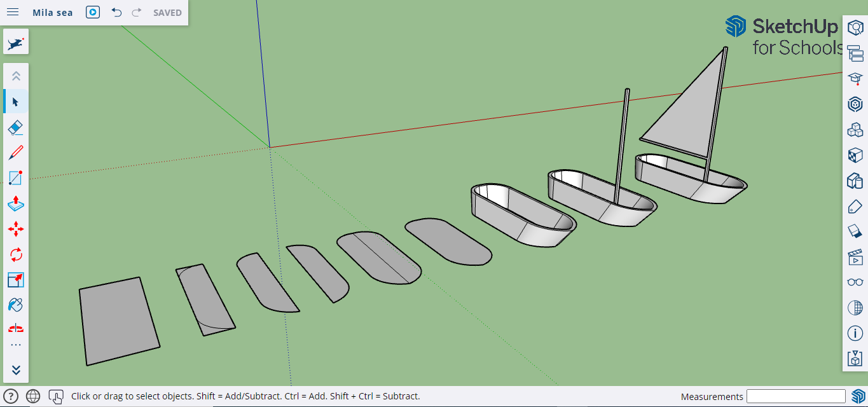
Task: Collapse the left toolbar with up chevrons
Action: tap(16, 76)
